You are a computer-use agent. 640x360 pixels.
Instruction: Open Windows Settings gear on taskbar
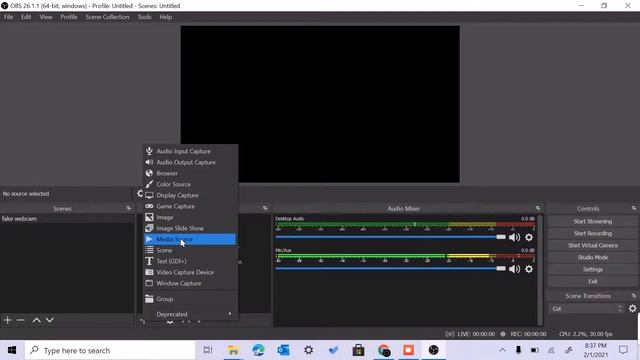[309, 350]
